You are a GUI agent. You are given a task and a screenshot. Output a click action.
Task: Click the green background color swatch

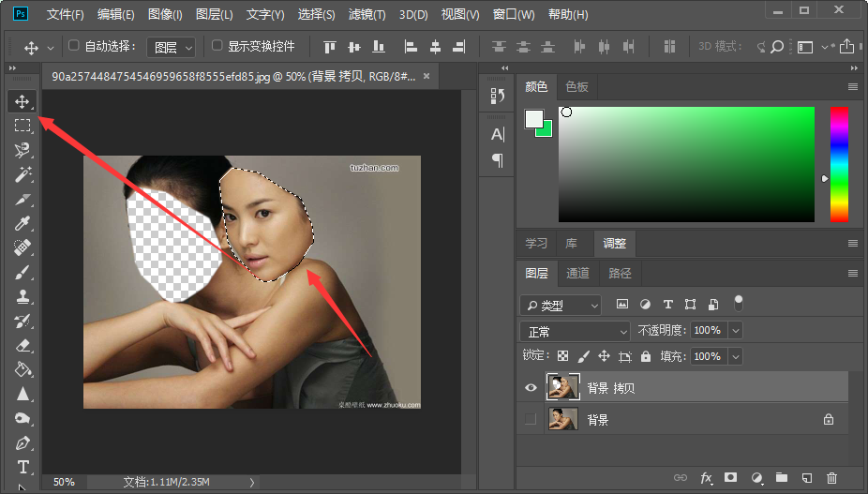coord(546,130)
